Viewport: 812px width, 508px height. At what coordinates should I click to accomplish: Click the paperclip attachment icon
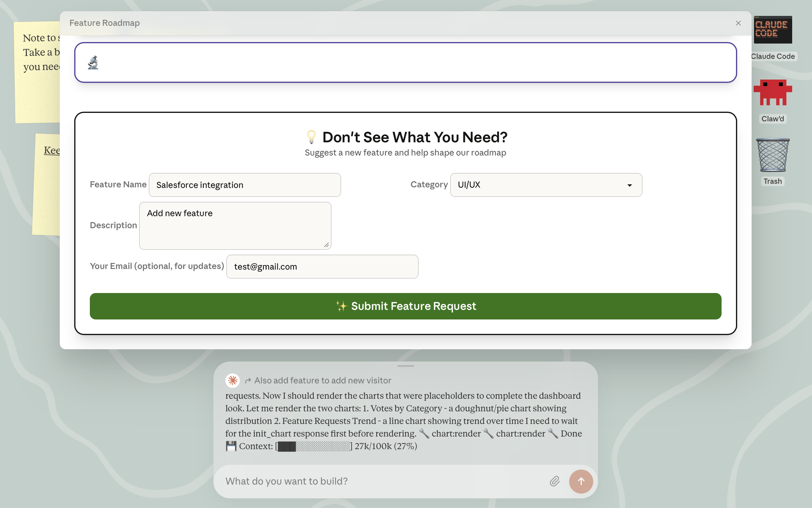coord(554,481)
